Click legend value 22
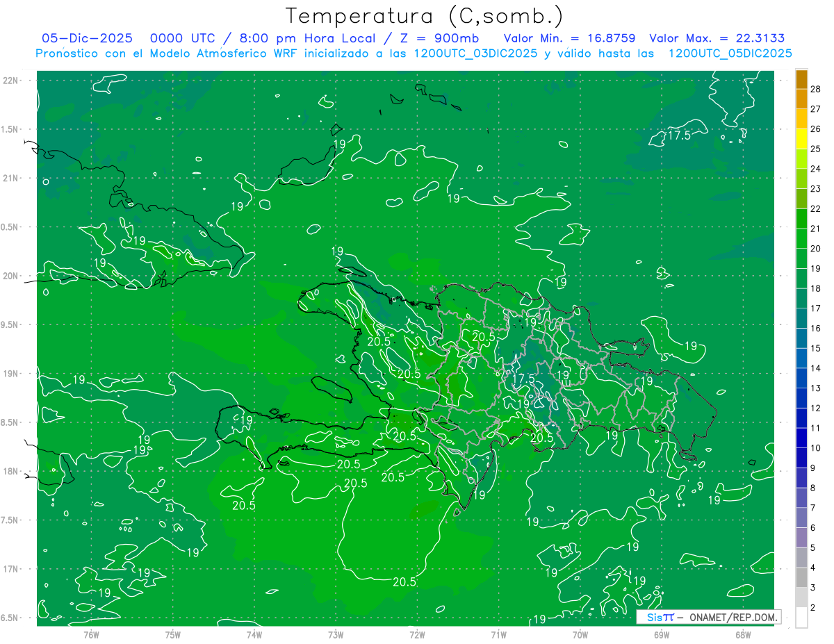The image size is (834, 644). pos(815,208)
